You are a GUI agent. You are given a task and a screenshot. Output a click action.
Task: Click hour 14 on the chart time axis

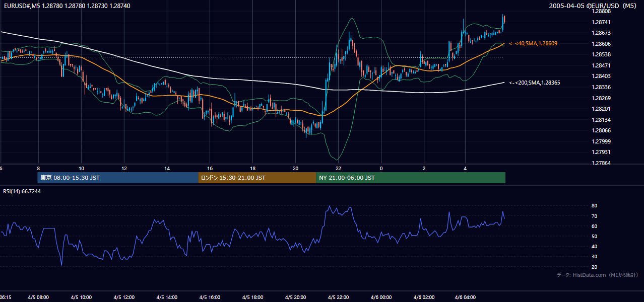[167, 168]
